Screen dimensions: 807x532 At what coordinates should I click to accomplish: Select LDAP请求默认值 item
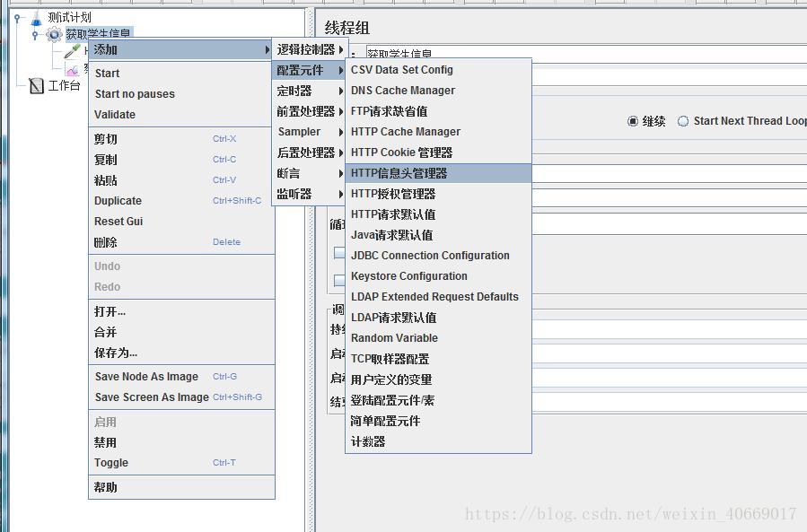tap(438, 318)
